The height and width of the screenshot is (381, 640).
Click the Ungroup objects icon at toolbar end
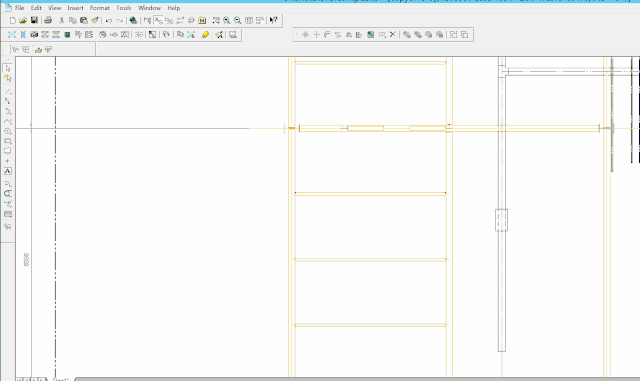click(464, 35)
